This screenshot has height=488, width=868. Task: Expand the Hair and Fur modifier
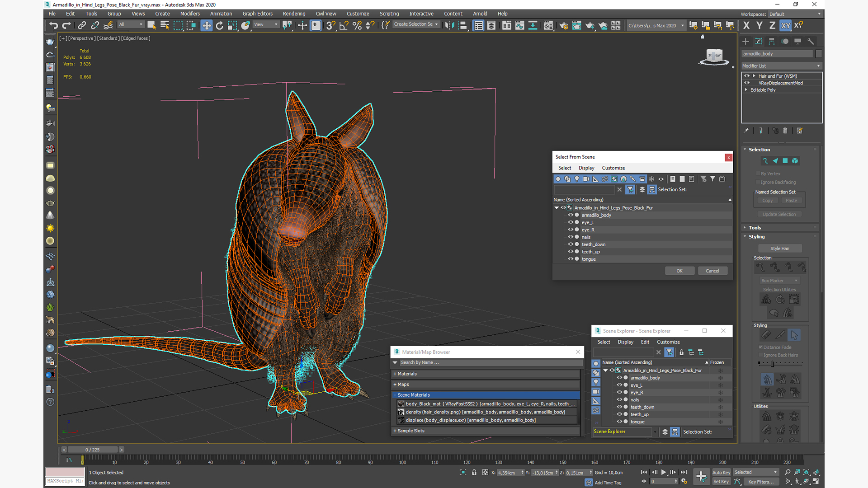coord(754,76)
